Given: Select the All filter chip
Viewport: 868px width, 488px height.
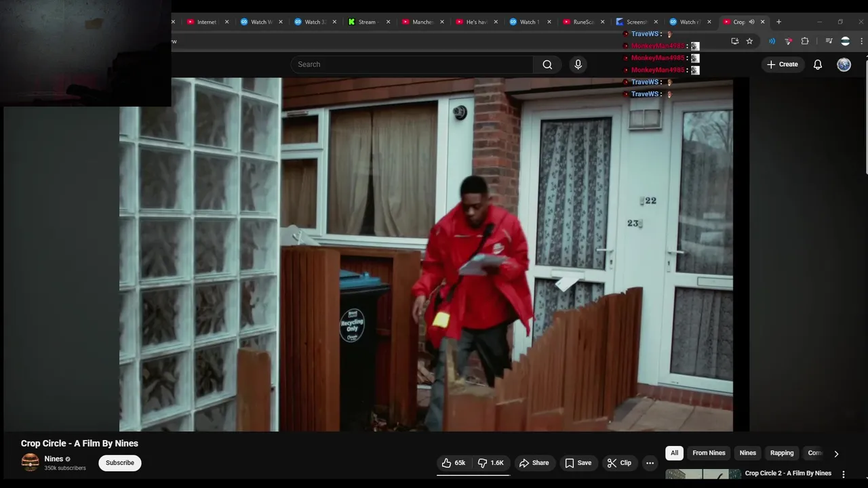Looking at the screenshot, I should [x=674, y=453].
